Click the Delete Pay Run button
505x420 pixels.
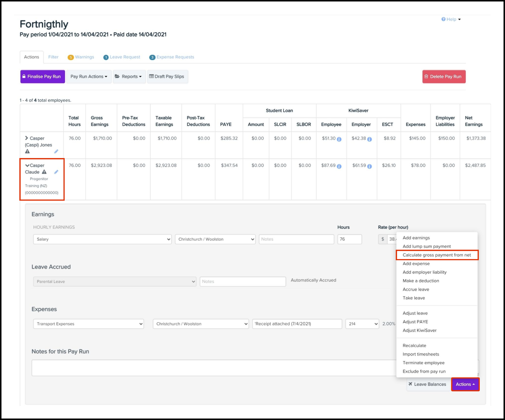pyautogui.click(x=444, y=76)
